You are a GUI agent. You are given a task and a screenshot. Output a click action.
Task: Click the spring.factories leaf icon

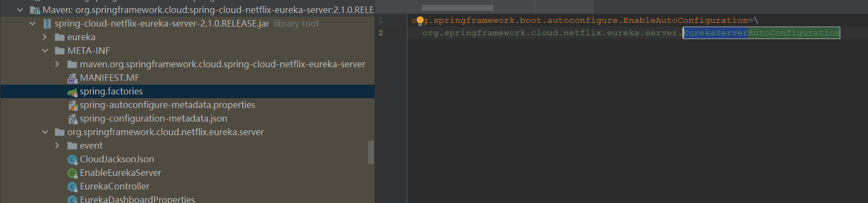72,92
